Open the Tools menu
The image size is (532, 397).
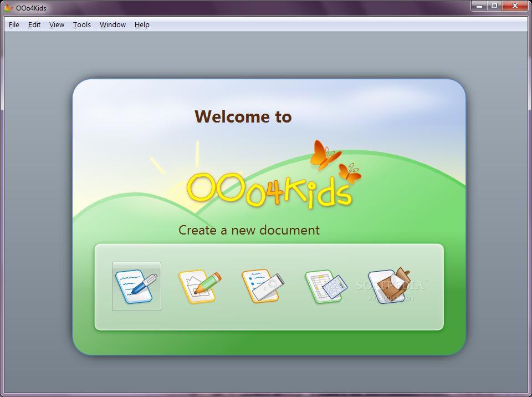pyautogui.click(x=82, y=25)
